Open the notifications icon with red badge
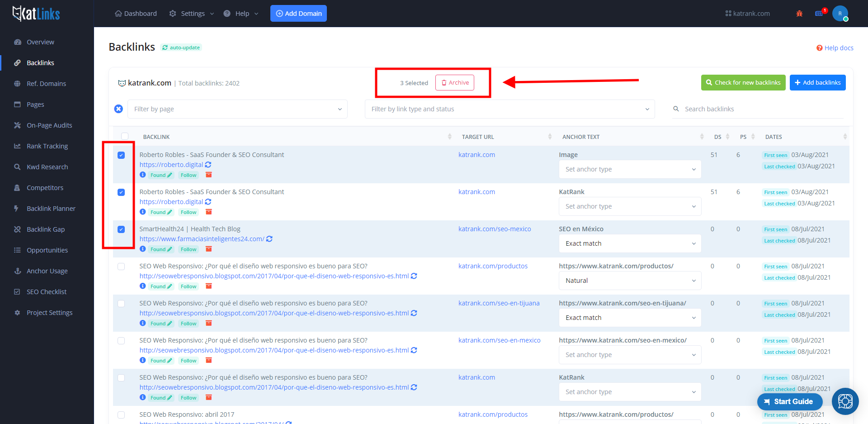The width and height of the screenshot is (868, 424). 820,13
